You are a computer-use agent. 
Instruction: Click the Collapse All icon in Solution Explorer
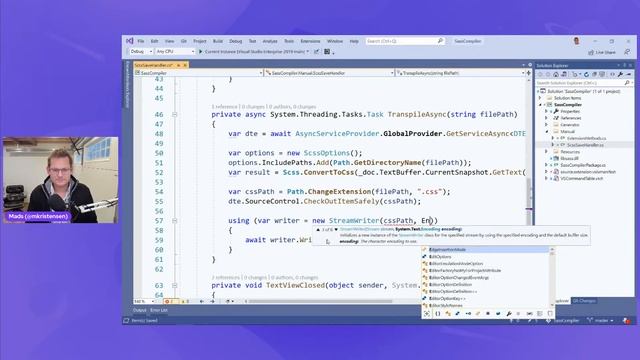tap(594, 74)
